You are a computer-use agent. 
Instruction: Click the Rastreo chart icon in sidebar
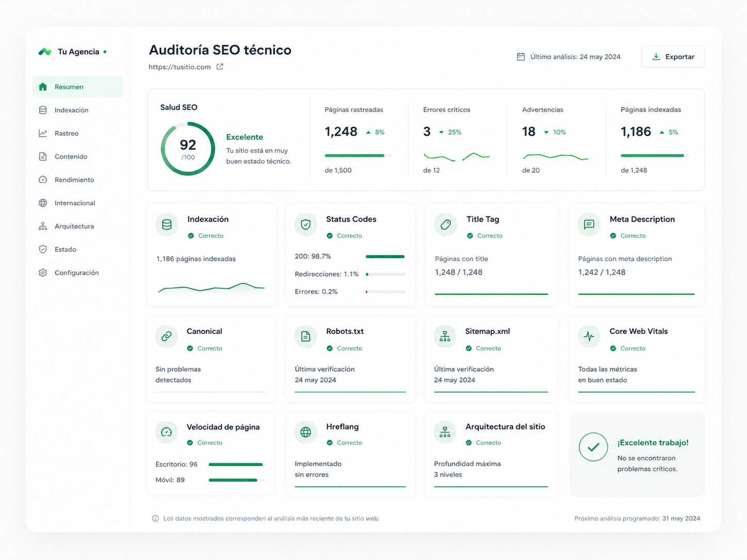tap(43, 133)
